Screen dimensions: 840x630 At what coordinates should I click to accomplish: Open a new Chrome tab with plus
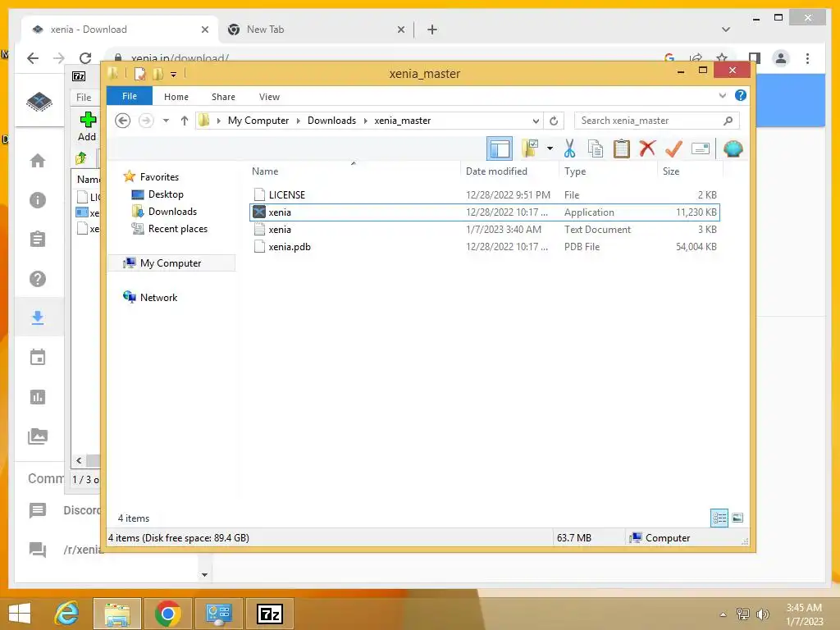point(432,30)
